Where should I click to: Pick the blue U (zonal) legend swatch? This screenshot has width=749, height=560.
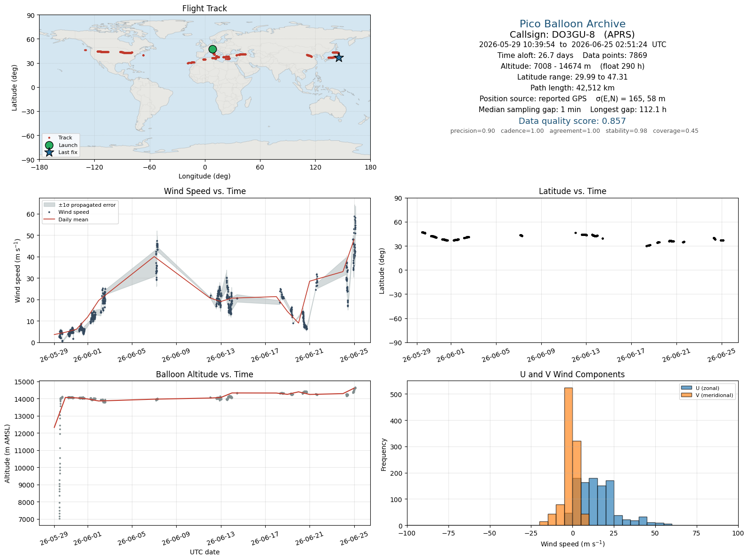(x=686, y=388)
